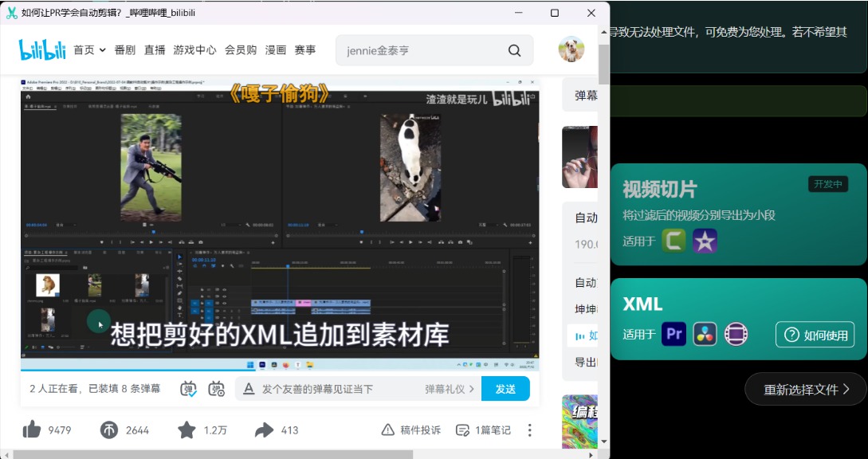This screenshot has width=868, height=459.
Task: Click the horizontal scrollbar left arrow
Action: pyautogui.click(x=6, y=454)
